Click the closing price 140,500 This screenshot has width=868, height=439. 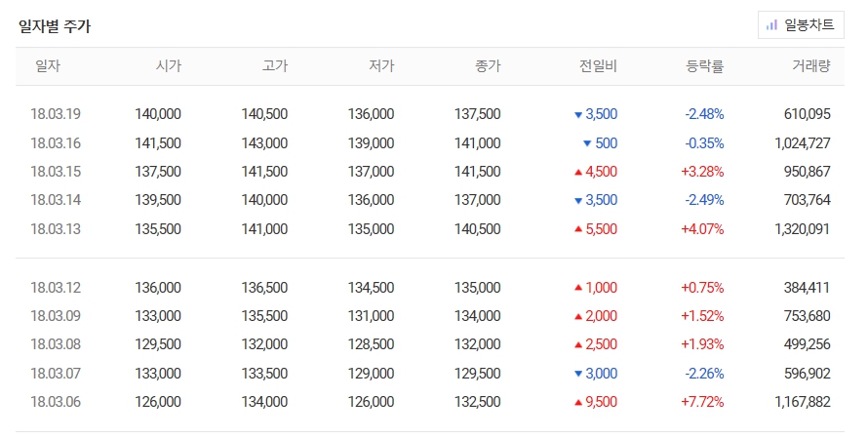pyautogui.click(x=477, y=229)
